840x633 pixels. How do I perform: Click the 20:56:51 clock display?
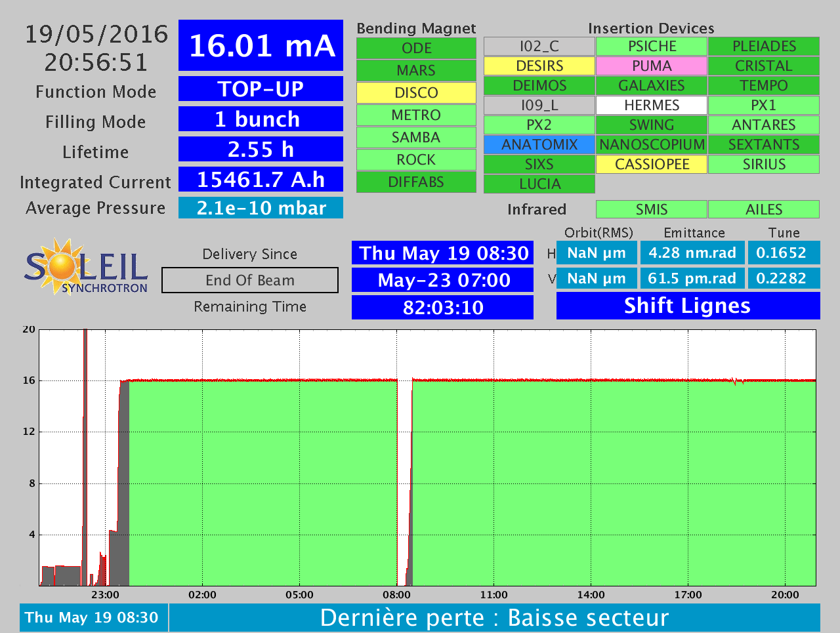96,62
